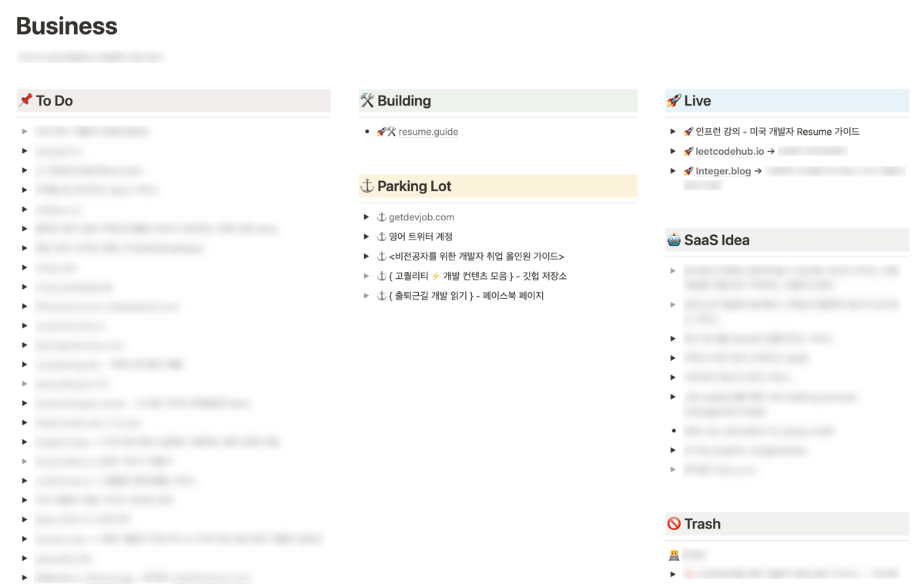
Task: Expand the 영어 트위터 계정 toggle
Action: 367,237
